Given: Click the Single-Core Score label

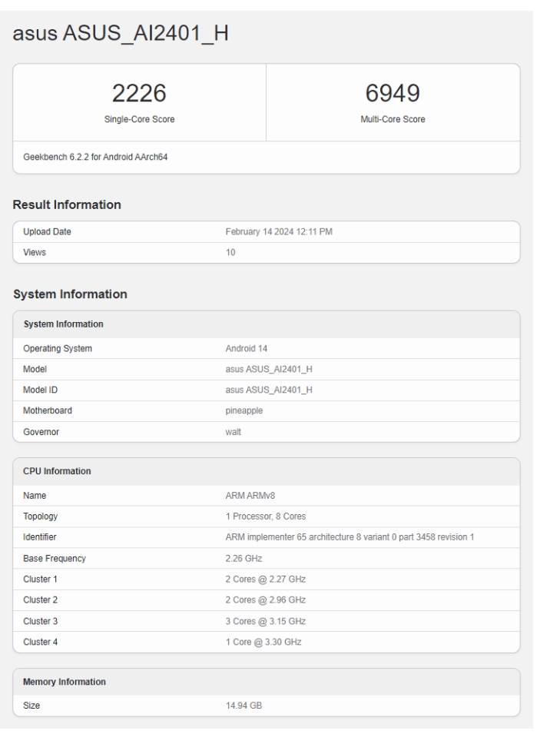Looking at the screenshot, I should coord(139,119).
